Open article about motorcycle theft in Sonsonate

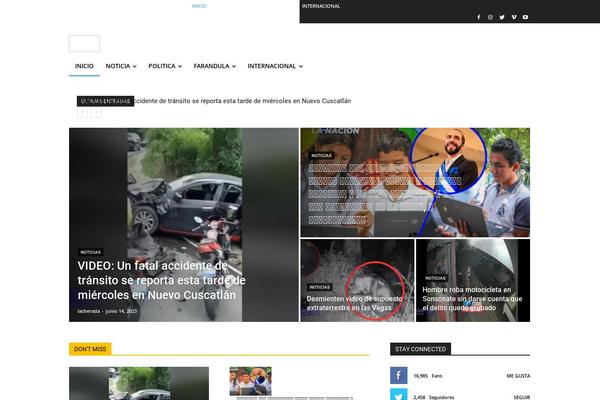(472, 299)
